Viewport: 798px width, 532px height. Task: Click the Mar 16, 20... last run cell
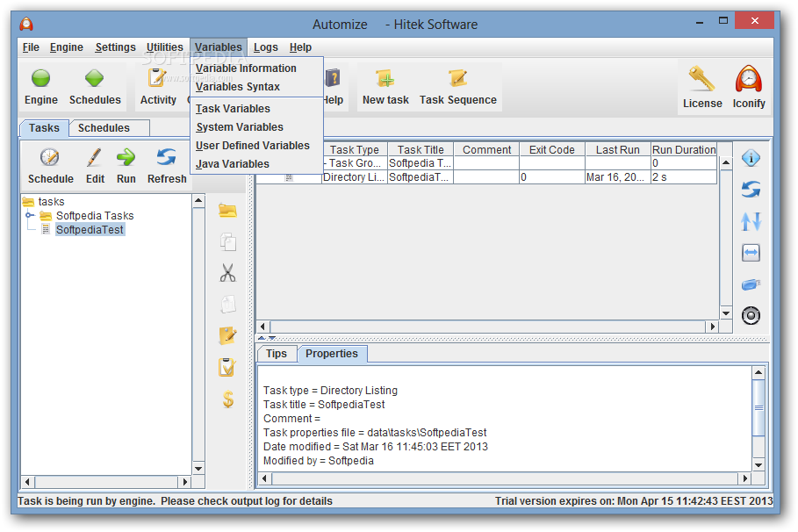(617, 177)
